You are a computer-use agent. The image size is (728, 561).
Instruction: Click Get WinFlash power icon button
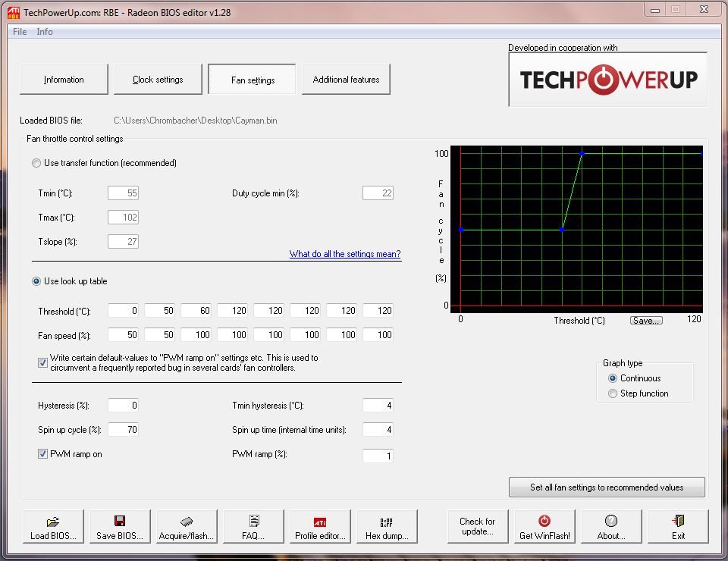pos(544,526)
